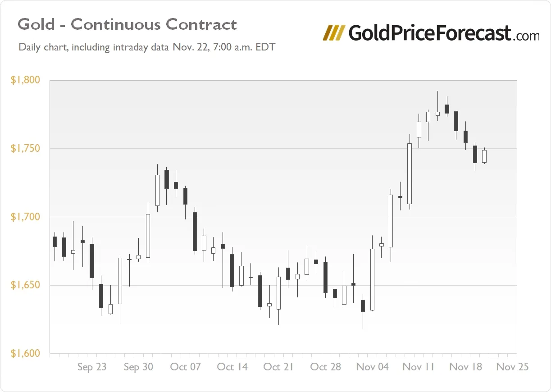Select the Sep 30 date label

click(138, 367)
